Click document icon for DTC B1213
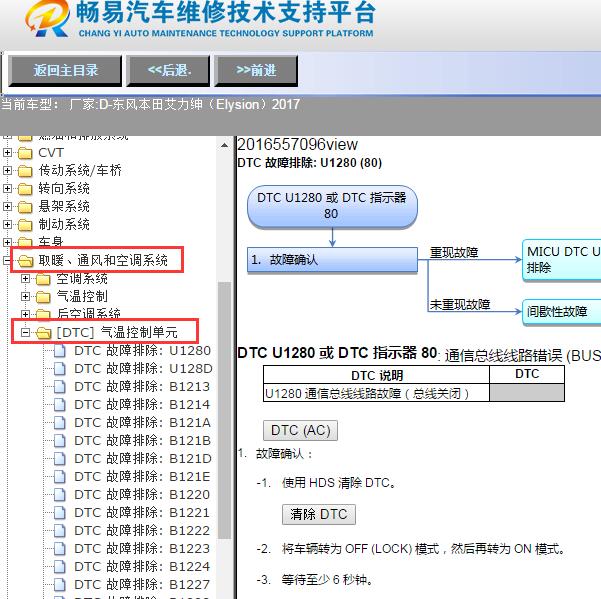 coord(60,387)
